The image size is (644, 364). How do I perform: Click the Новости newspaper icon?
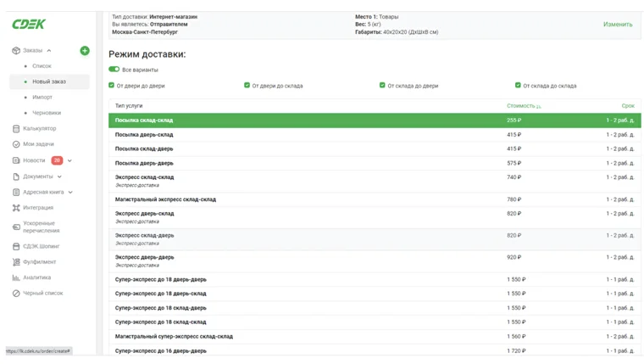coord(16,160)
